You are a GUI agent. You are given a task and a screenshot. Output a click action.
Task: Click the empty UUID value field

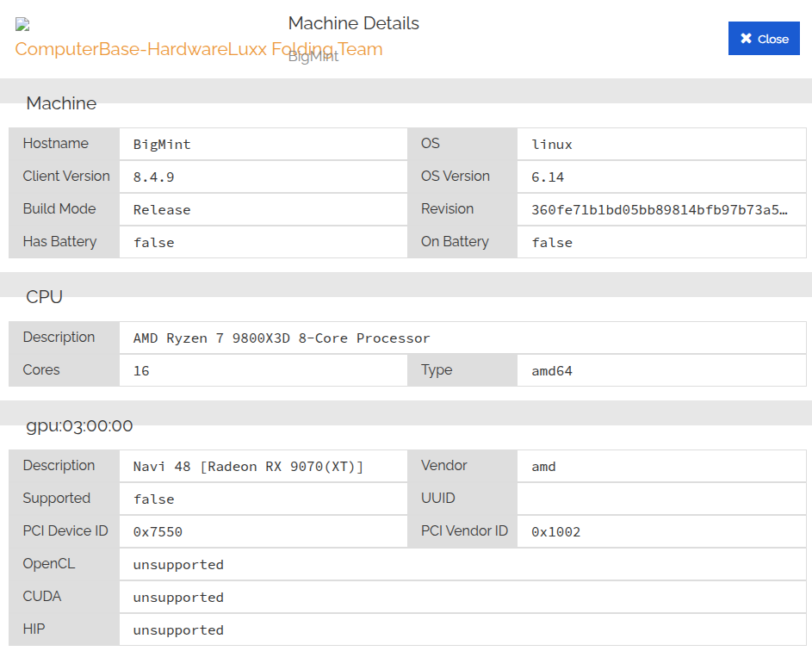click(x=661, y=499)
